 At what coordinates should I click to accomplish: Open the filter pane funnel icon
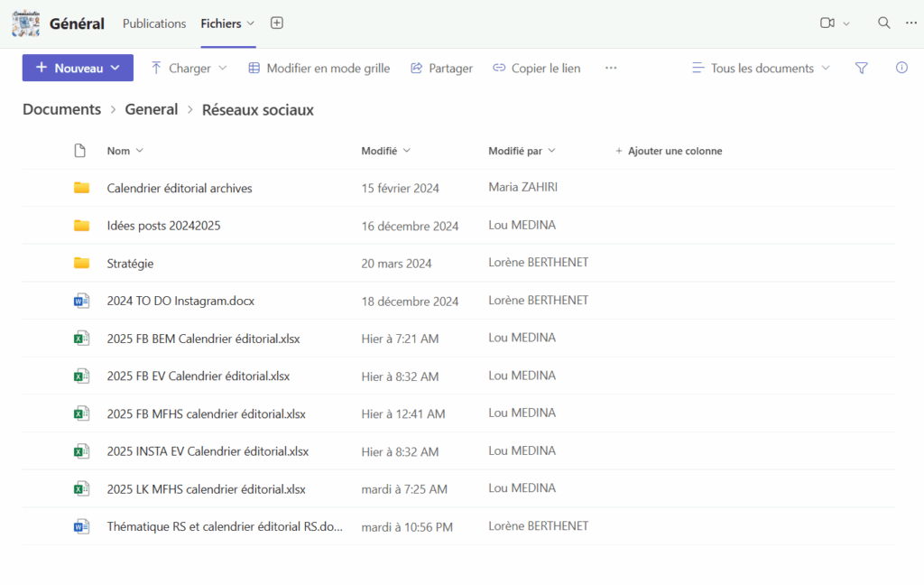862,69
